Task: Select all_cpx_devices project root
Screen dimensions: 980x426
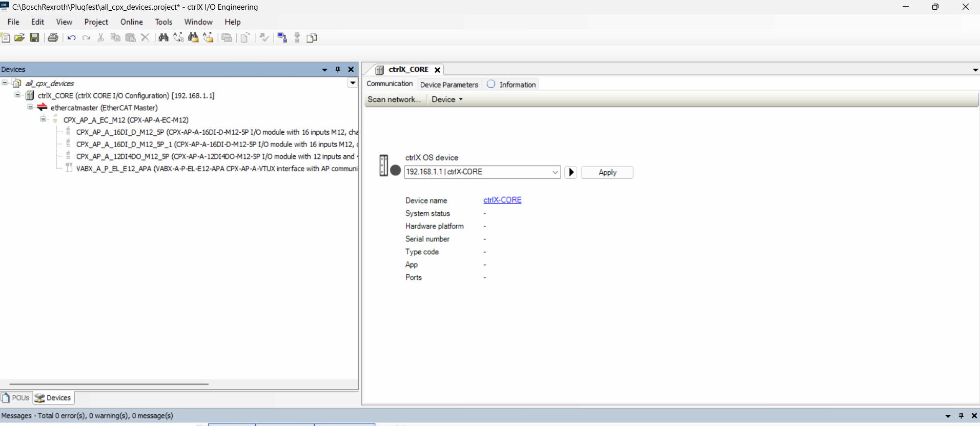Action: 49,83
